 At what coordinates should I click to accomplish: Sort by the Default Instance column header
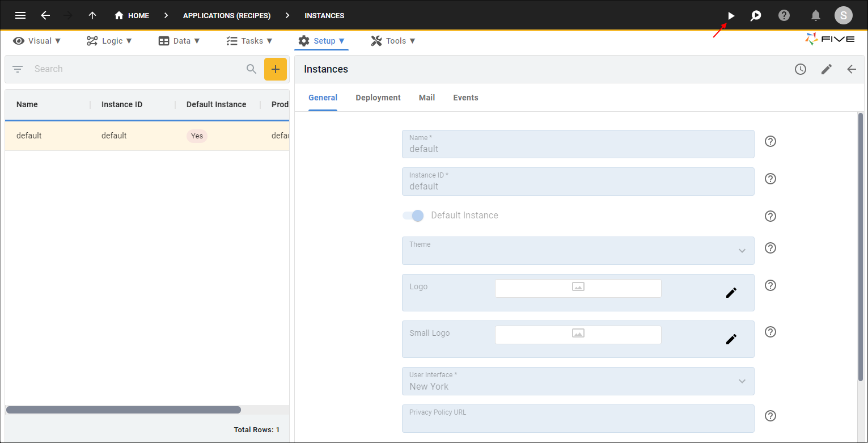coord(216,104)
